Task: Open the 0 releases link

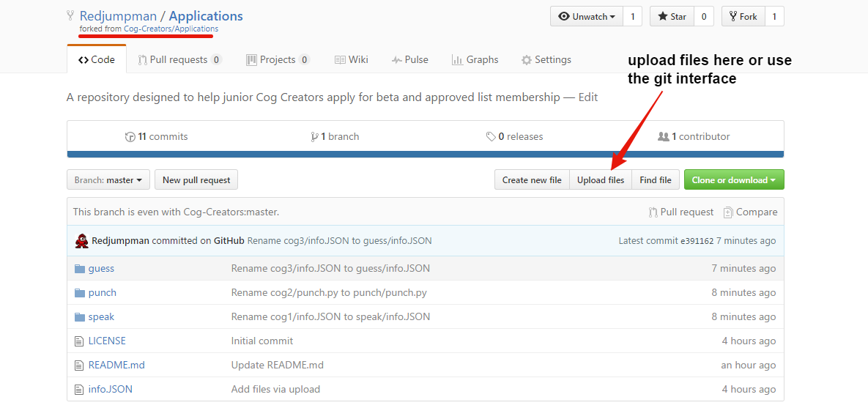Action: 514,137
